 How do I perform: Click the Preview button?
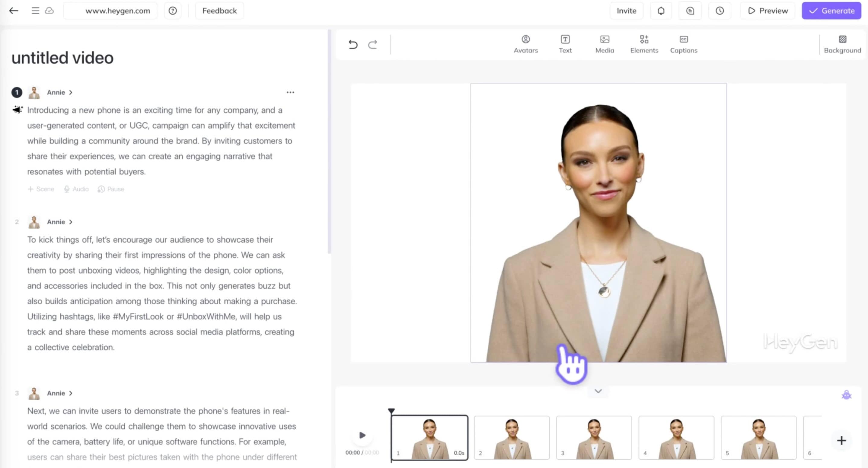767,11
